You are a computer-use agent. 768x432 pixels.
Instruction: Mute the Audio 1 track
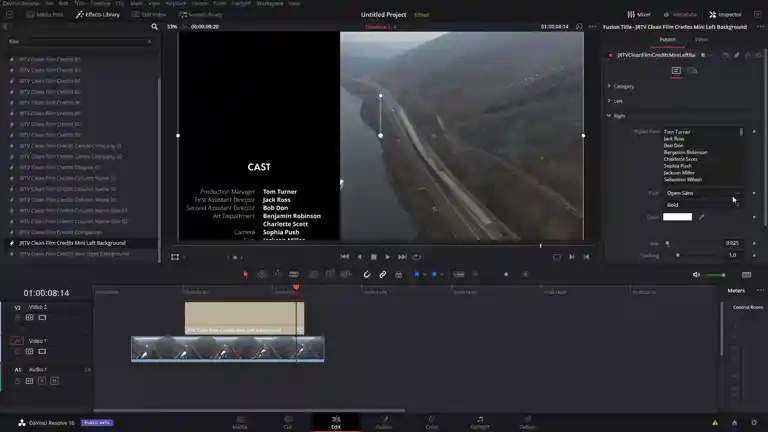click(54, 381)
